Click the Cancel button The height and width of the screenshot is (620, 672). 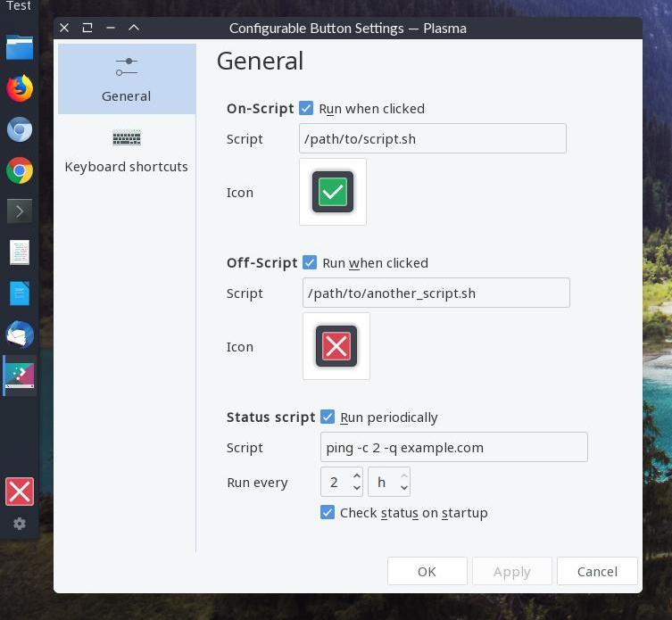pos(597,571)
